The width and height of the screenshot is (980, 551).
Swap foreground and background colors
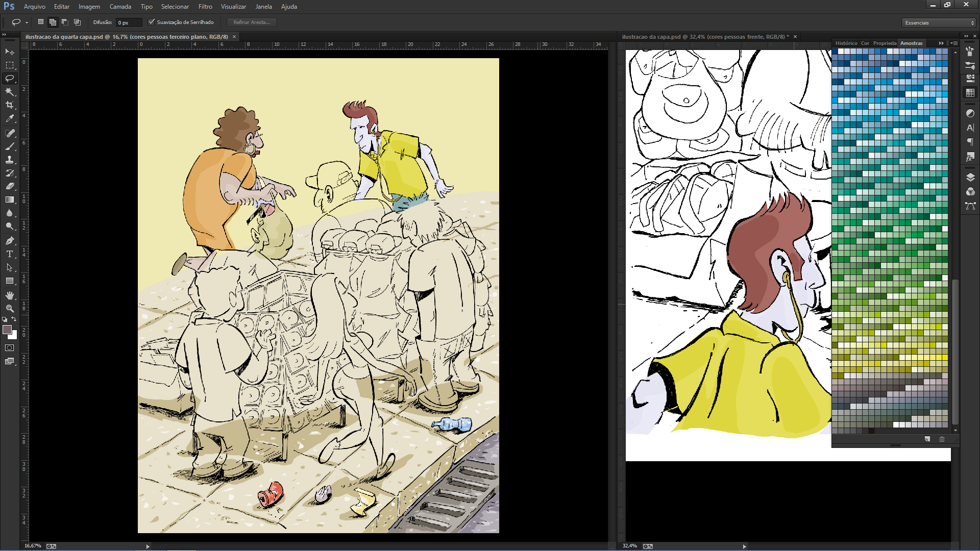[14, 319]
